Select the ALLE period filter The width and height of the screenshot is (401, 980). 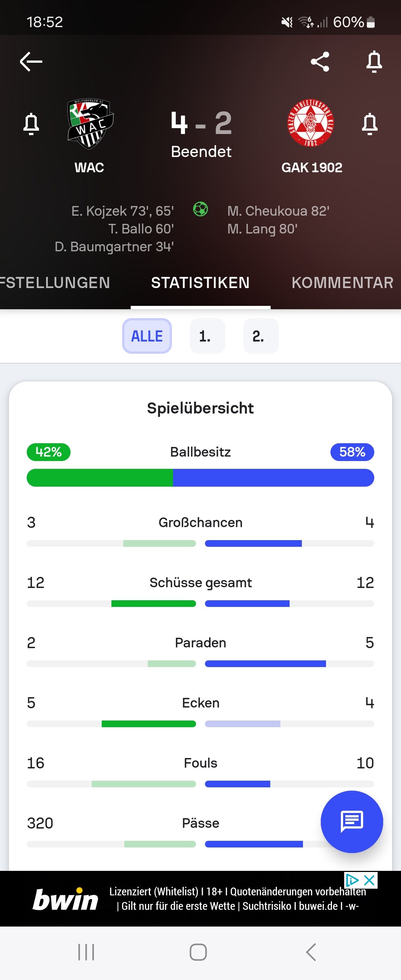(x=147, y=336)
